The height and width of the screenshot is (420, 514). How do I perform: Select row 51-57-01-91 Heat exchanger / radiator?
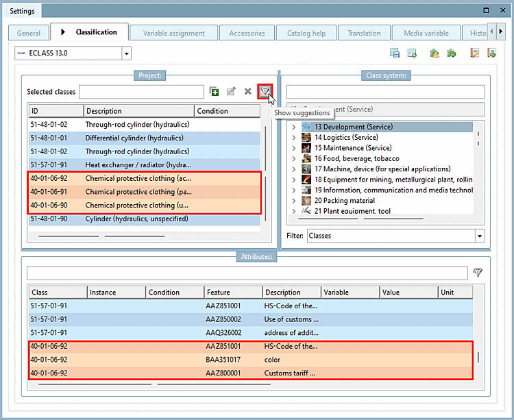click(x=144, y=165)
